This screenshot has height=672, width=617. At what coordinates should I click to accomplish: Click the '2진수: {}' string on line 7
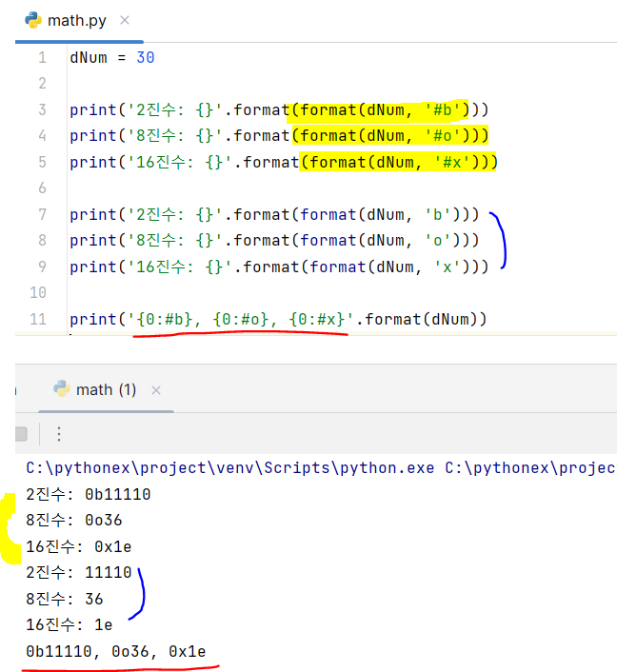tap(175, 215)
